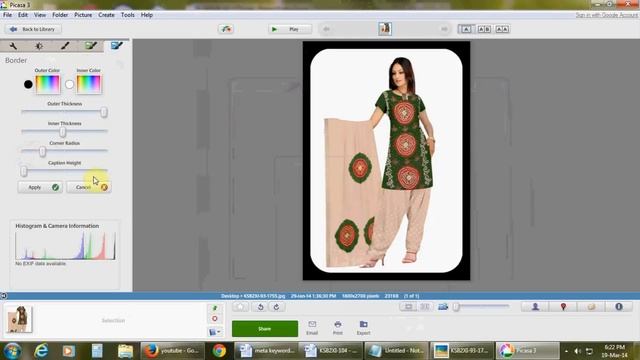Click the Outer Thickness slider handle
The image size is (640, 360).
click(x=104, y=112)
